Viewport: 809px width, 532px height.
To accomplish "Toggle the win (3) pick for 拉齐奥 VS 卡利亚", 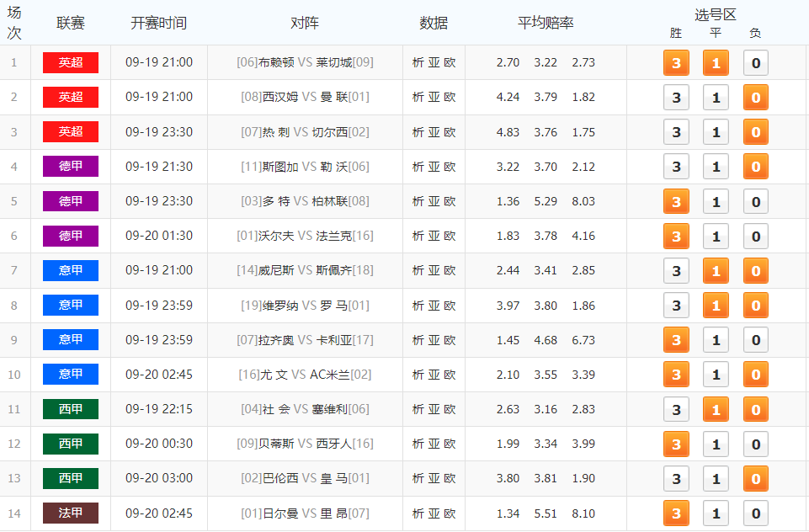I will click(676, 340).
